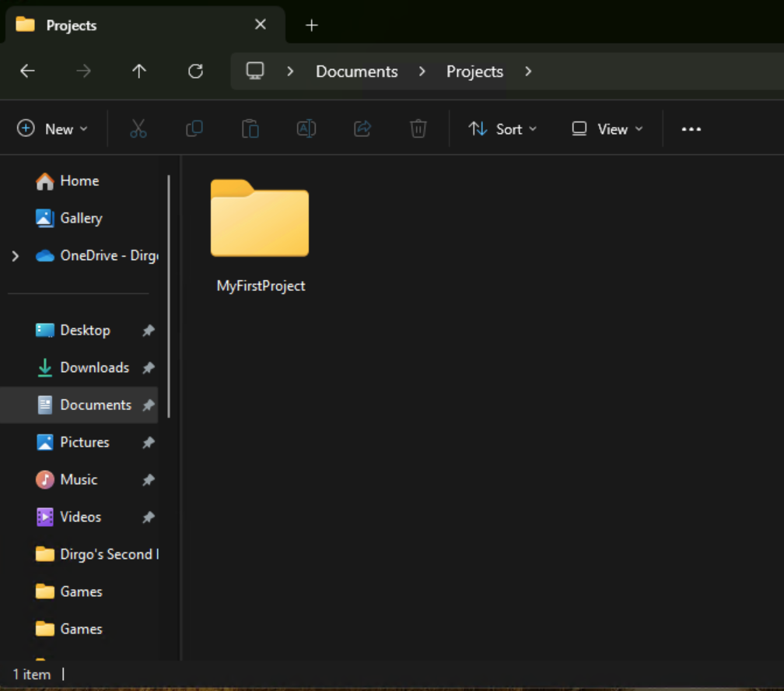Click the Delete trash can icon
Screen dimensions: 784x691
(418, 129)
